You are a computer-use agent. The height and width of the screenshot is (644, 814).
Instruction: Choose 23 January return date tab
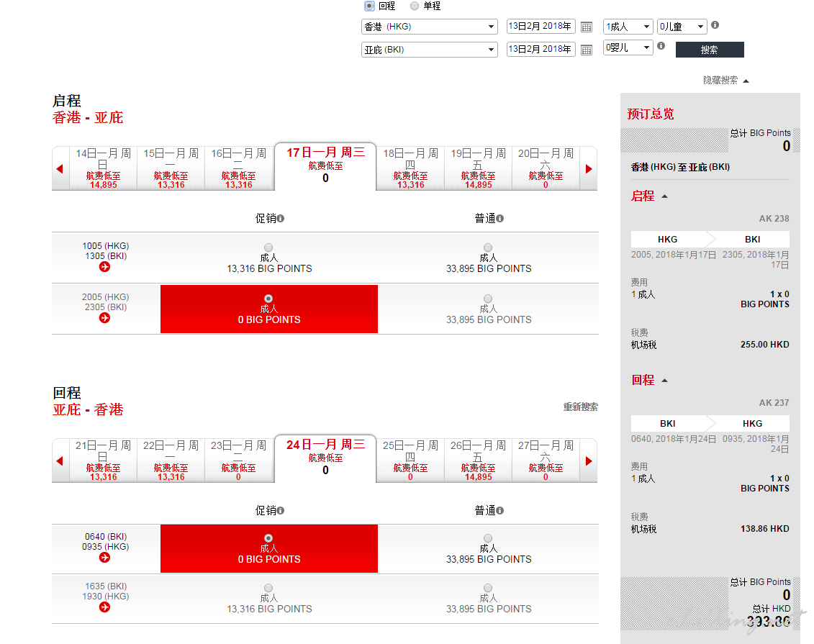tap(238, 461)
